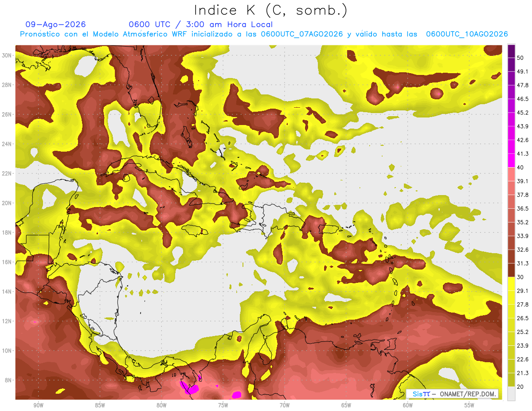
Task: Click the longitude label '85W'
Action: [100, 405]
